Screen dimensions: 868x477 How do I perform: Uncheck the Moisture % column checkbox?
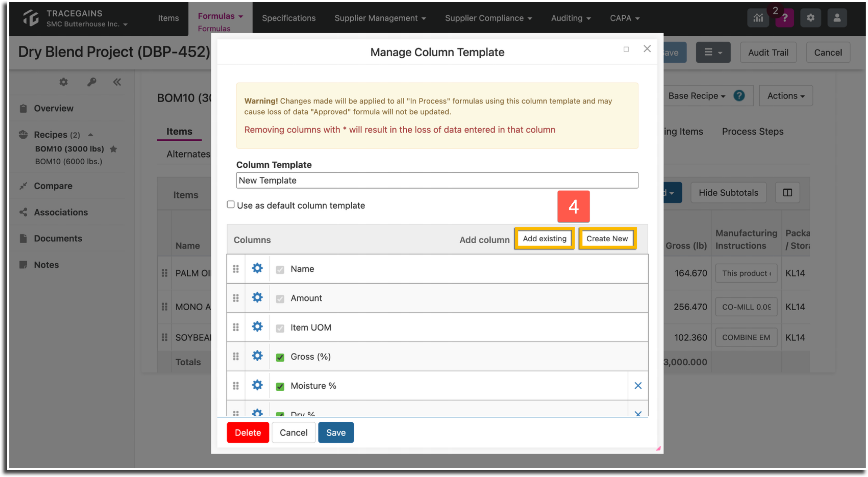pos(280,386)
